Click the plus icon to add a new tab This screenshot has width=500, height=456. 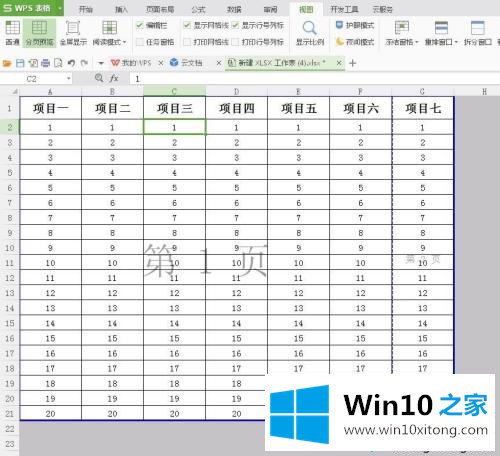click(353, 63)
